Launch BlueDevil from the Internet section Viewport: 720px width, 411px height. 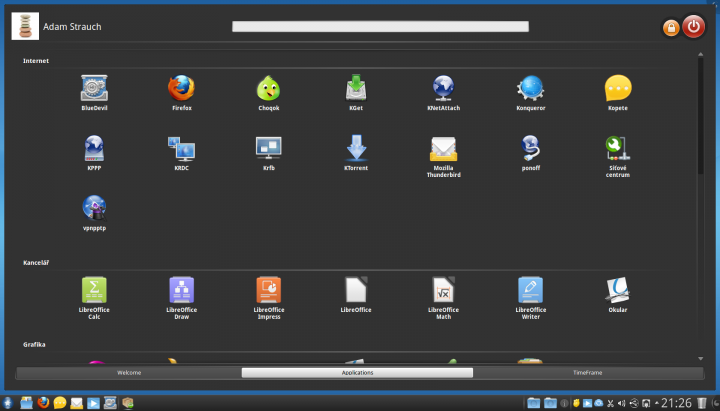pyautogui.click(x=94, y=92)
